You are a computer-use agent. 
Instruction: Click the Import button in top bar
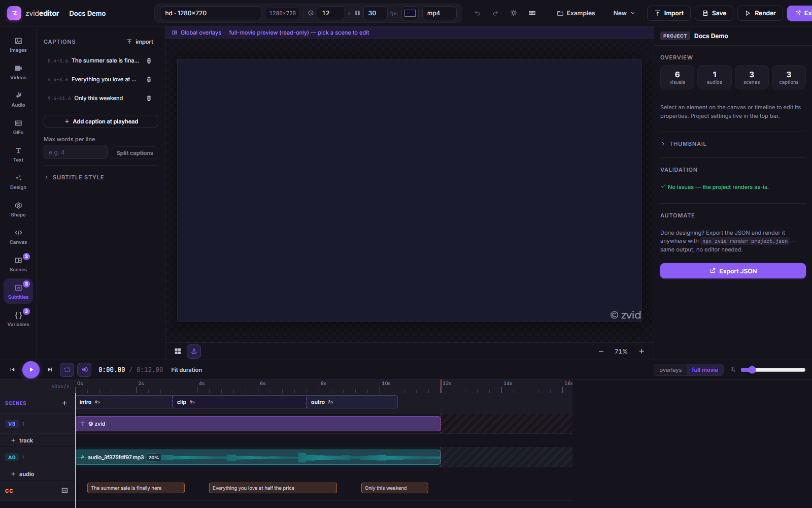pos(669,13)
